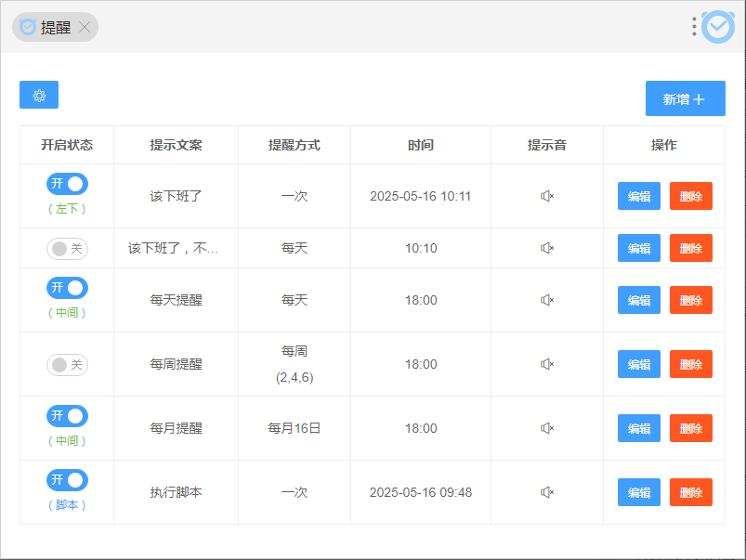Image resolution: width=746 pixels, height=560 pixels.
Task: Click the 每月提醒 text cell
Action: coord(176,428)
